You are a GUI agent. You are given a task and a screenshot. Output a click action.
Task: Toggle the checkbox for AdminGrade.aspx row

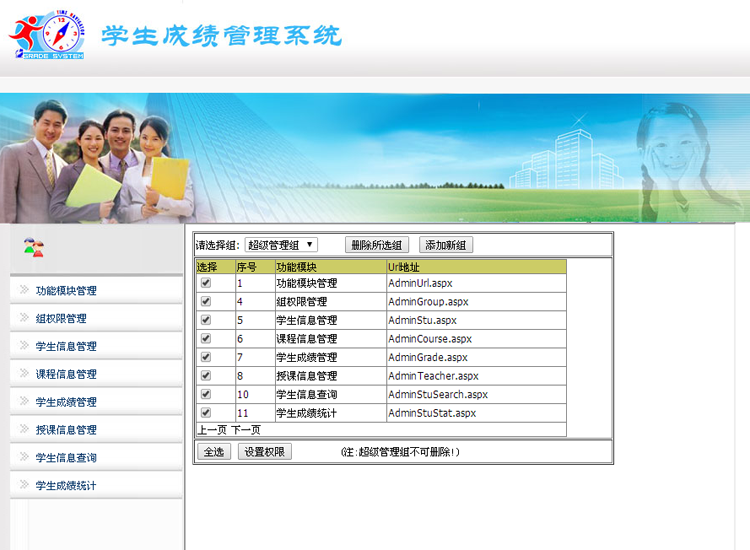(x=206, y=357)
